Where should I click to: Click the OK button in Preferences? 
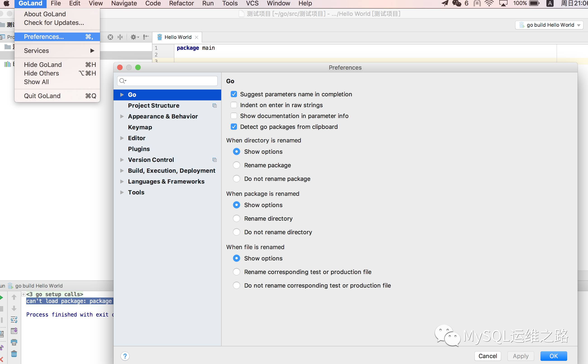554,356
